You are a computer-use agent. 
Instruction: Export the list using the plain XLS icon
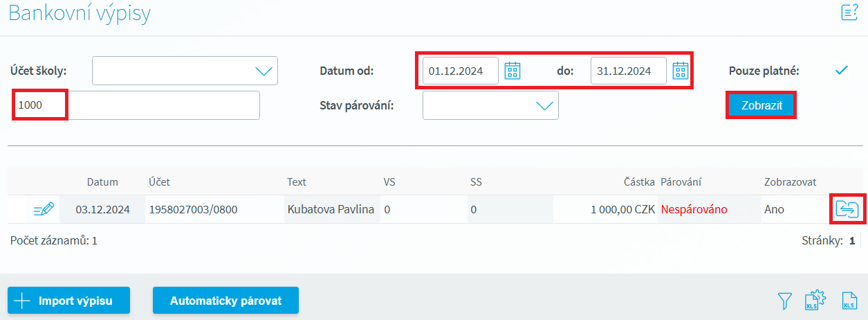849,301
